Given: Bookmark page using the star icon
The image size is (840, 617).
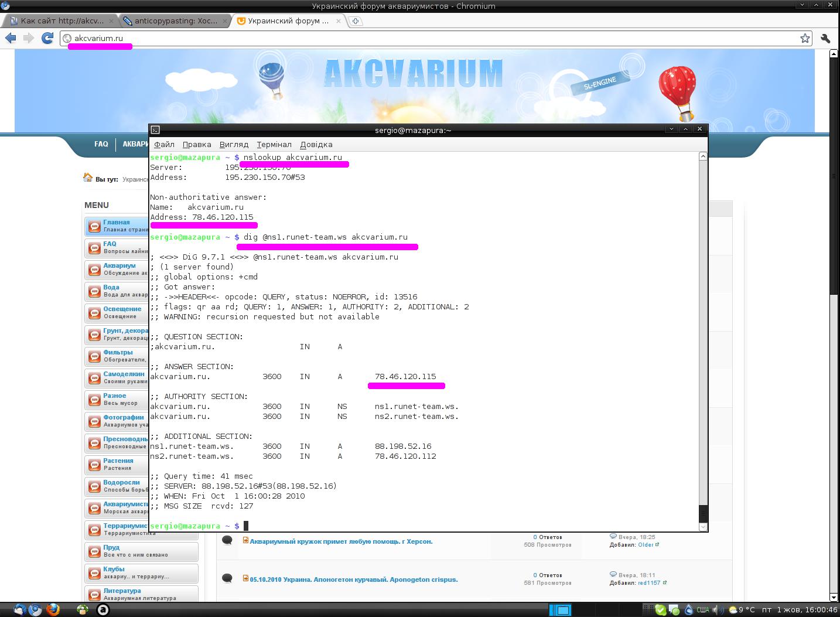Looking at the screenshot, I should (805, 38).
